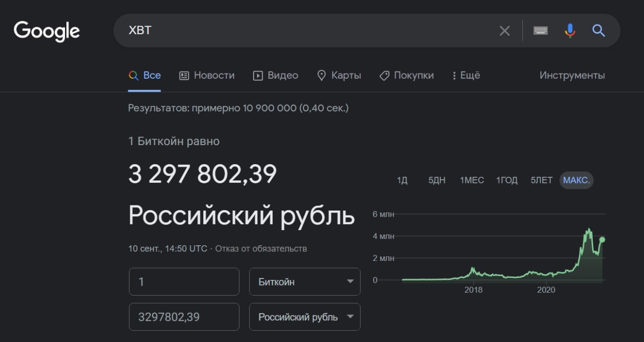Switch to the Покупки tab
The height and width of the screenshot is (342, 644).
[406, 76]
